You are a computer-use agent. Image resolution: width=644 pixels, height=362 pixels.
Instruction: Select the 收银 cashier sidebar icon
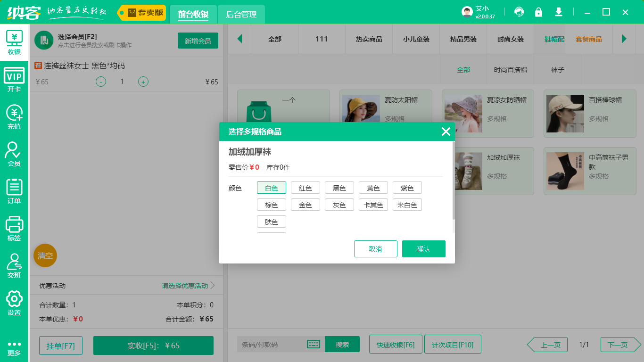click(14, 41)
